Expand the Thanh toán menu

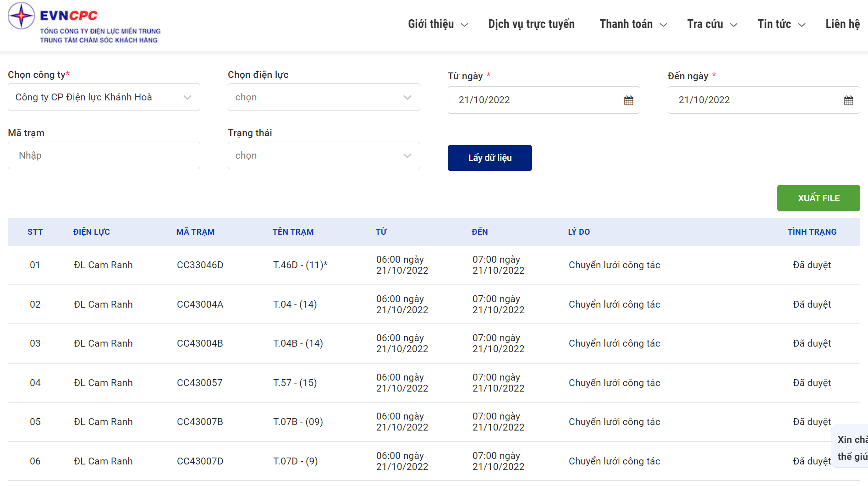coord(633,24)
